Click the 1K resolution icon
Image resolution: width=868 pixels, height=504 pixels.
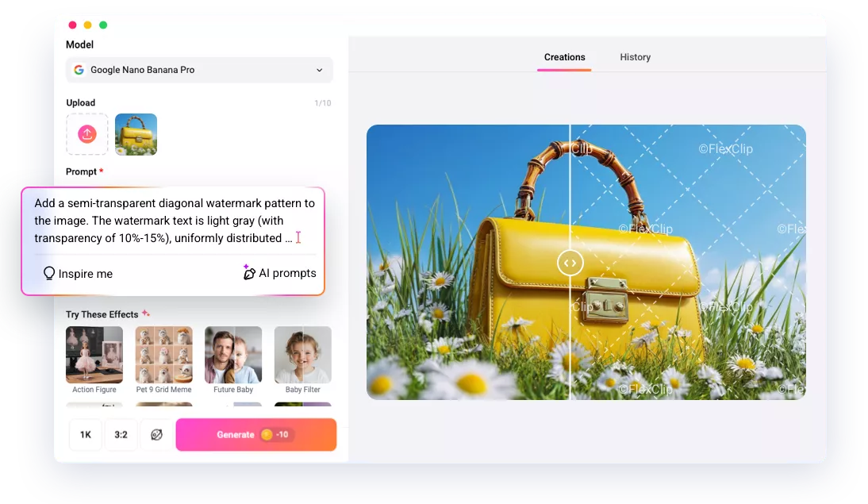click(86, 434)
